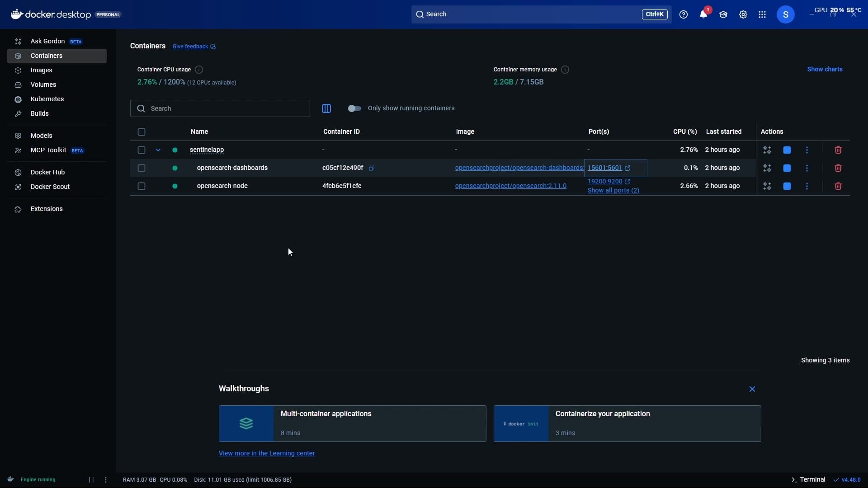This screenshot has width=868, height=488.
Task: Open Volumes from the sidebar
Action: pos(43,84)
